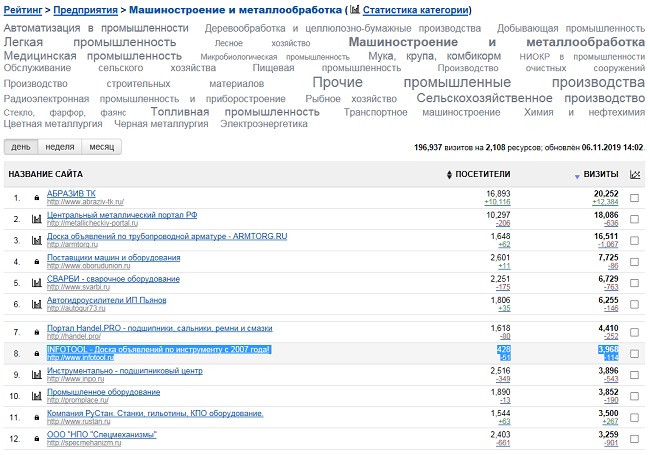Viewport: 650px width, 455px height.
Task: Open Мука, крупа, комбикорм category
Action: click(434, 56)
